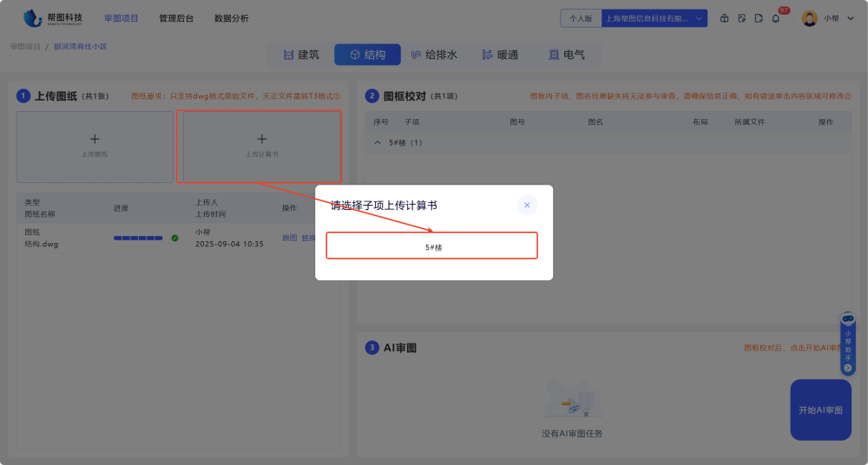Viewport: 868px width, 465px height.
Task: Click the document edit icon in header
Action: pos(741,18)
